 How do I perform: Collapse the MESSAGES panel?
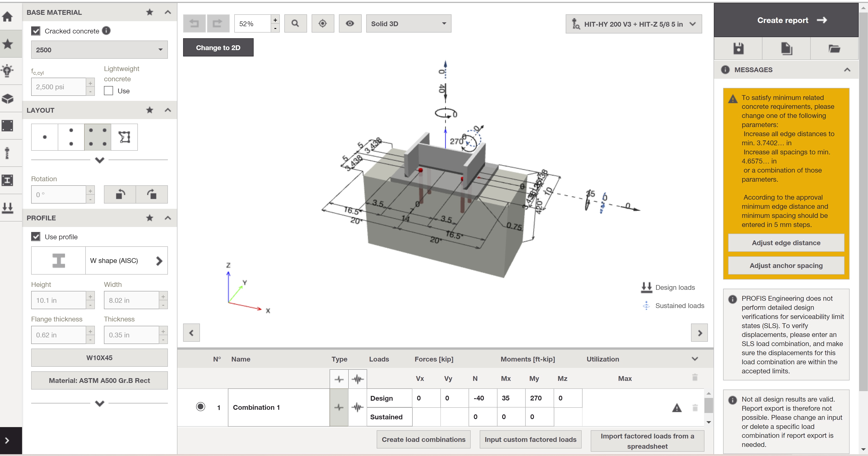tap(848, 69)
